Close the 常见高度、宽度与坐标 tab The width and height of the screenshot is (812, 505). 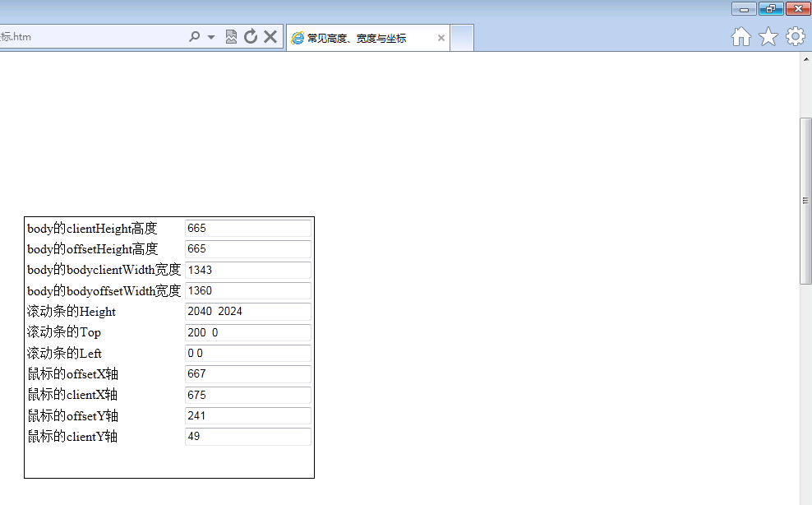pos(441,38)
